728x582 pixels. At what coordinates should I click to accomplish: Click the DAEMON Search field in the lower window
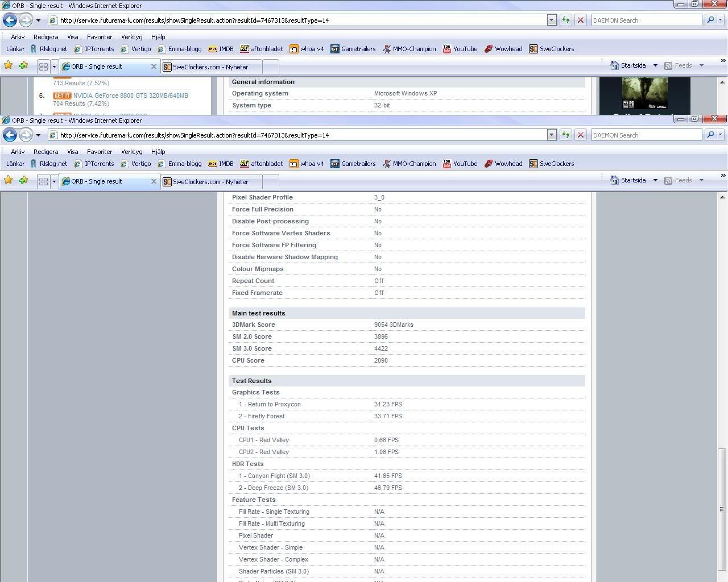click(646, 135)
